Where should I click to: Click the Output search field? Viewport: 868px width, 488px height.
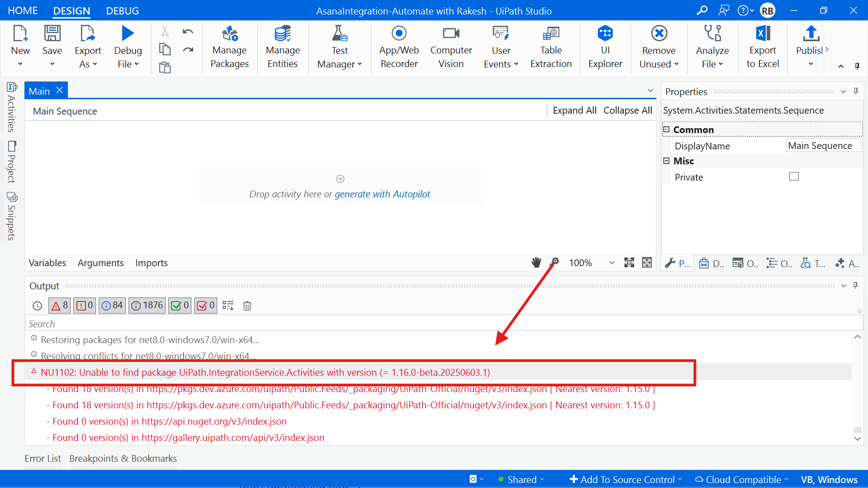click(x=444, y=324)
